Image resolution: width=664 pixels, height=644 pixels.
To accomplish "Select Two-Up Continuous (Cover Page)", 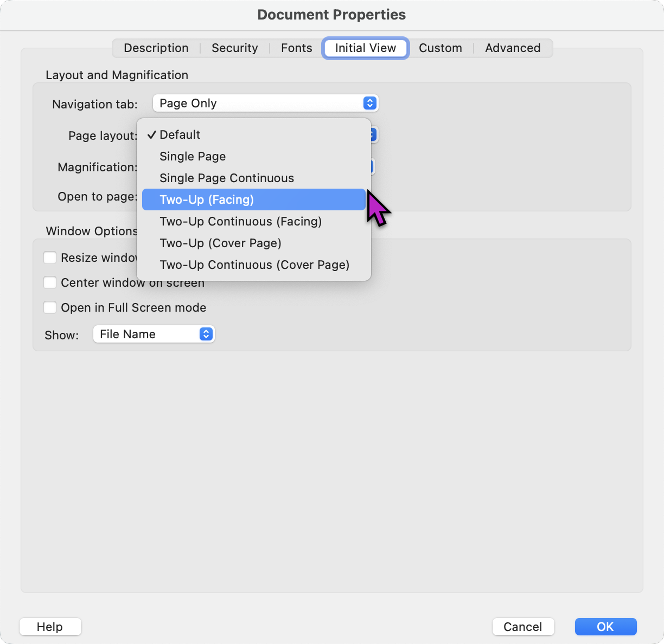I will coord(254,265).
